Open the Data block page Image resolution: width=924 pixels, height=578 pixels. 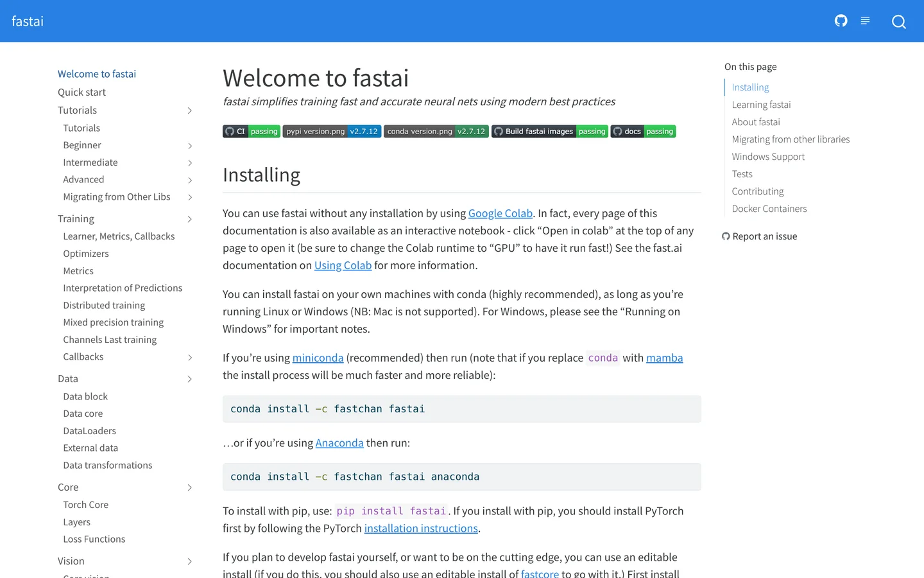85,397
